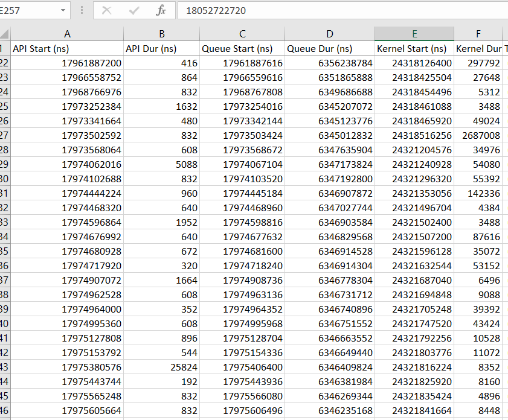
Task: Select column B header
Action: pos(162,34)
